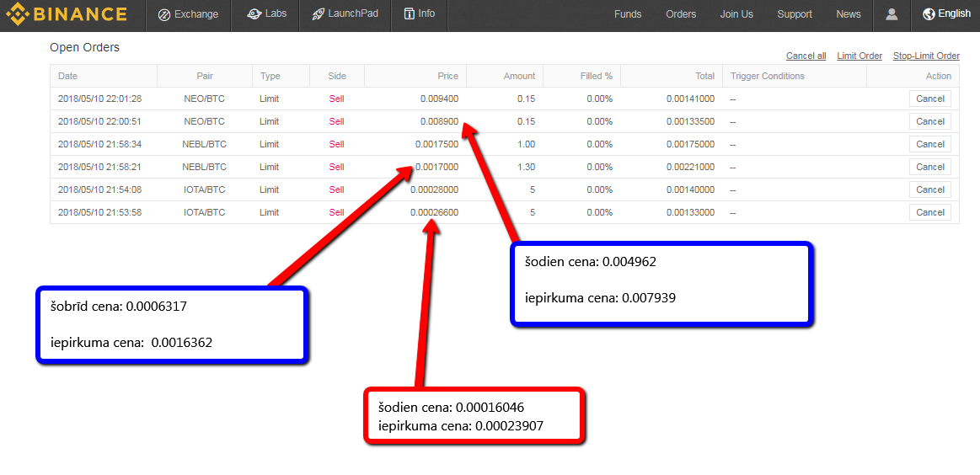The height and width of the screenshot is (475, 980).
Task: Click the date 2018/05/10 21:54:08
Action: [100, 189]
